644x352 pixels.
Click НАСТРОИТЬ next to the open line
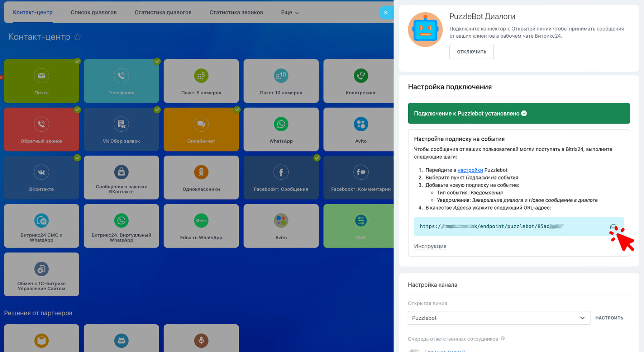coord(609,318)
